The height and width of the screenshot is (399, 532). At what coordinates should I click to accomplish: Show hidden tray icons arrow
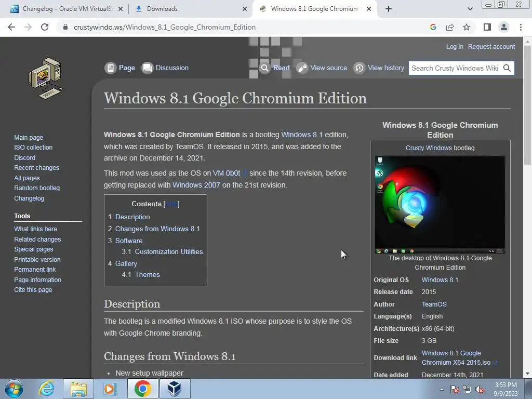point(442,389)
